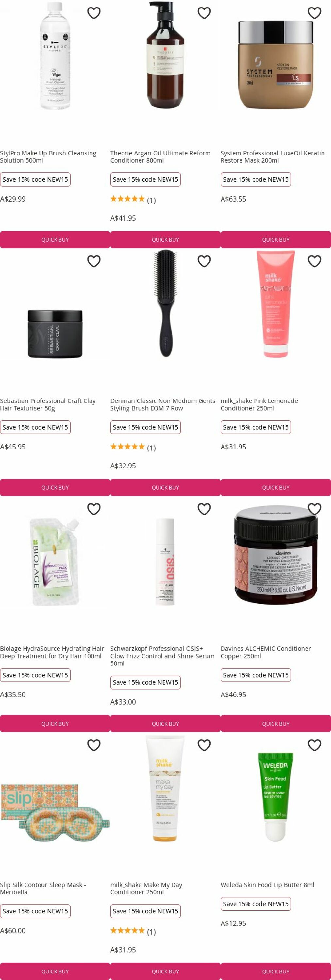Quick buy Davines ALCHEMIC Conditioner Copper

[276, 724]
